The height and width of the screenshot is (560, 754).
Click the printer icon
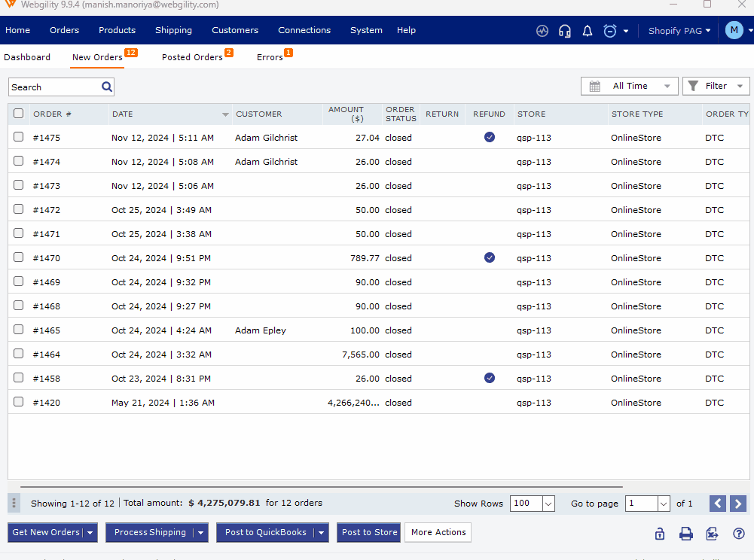coord(686,534)
